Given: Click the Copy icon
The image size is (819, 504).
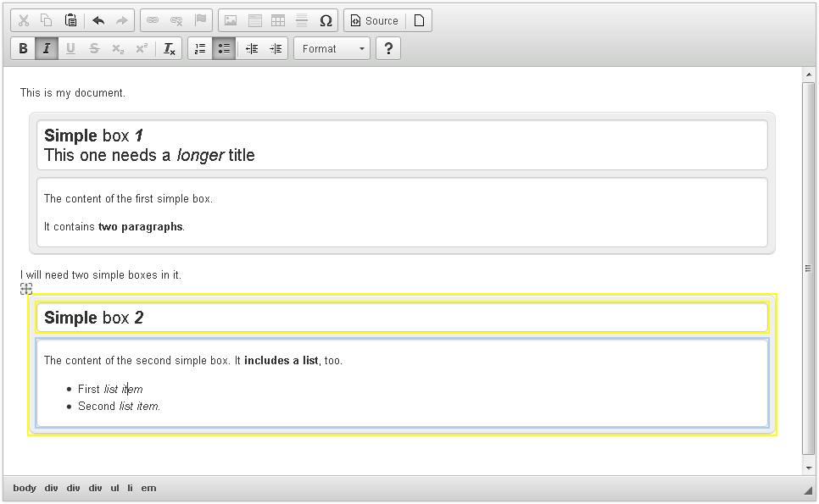Looking at the screenshot, I should pos(47,20).
